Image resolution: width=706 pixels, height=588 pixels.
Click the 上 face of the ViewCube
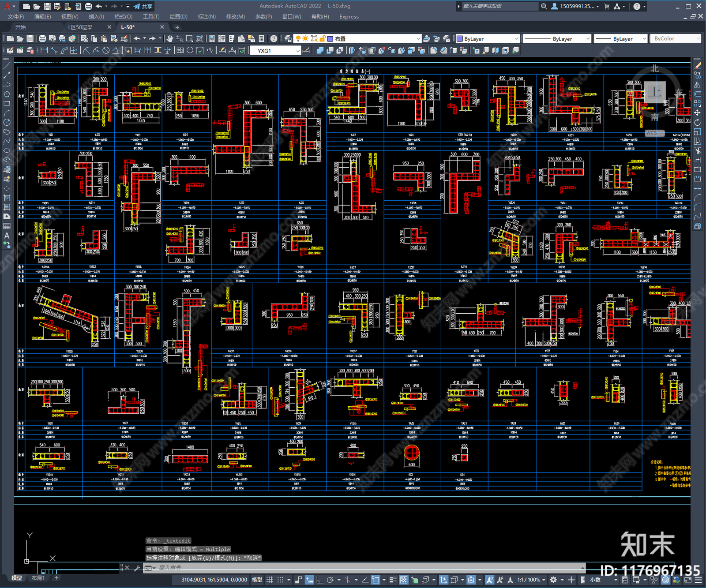(655, 93)
